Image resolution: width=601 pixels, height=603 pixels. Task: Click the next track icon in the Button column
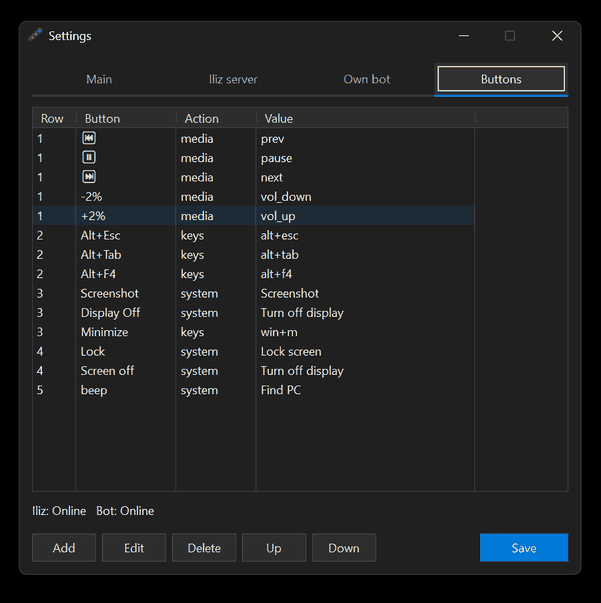point(89,177)
